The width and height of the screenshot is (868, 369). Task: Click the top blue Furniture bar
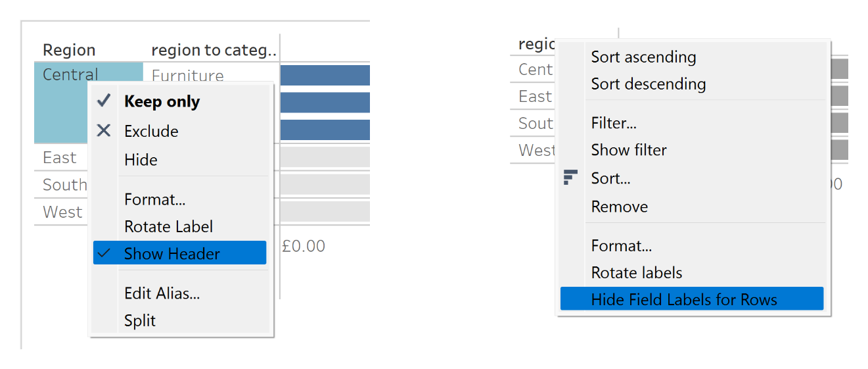[325, 75]
